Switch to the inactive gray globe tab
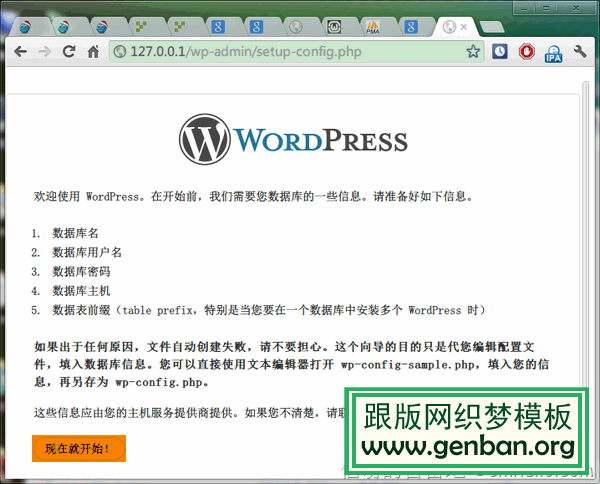This screenshot has width=600, height=484. tap(295, 27)
